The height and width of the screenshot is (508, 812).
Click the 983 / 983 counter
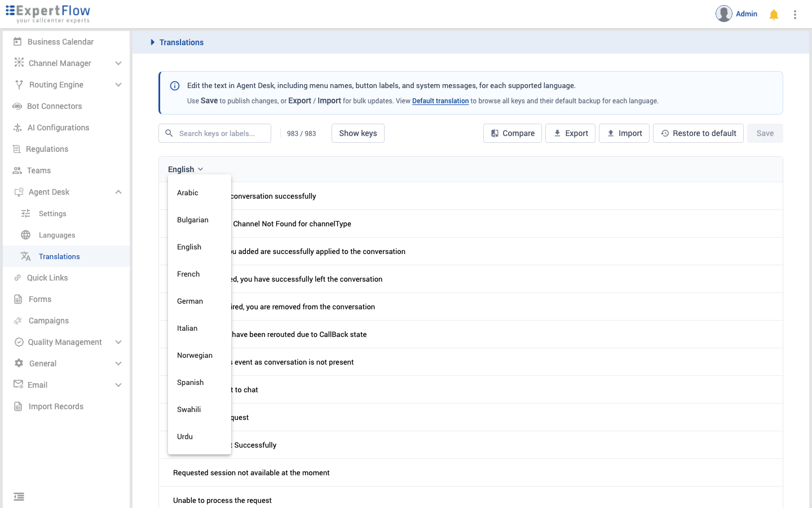tap(301, 134)
